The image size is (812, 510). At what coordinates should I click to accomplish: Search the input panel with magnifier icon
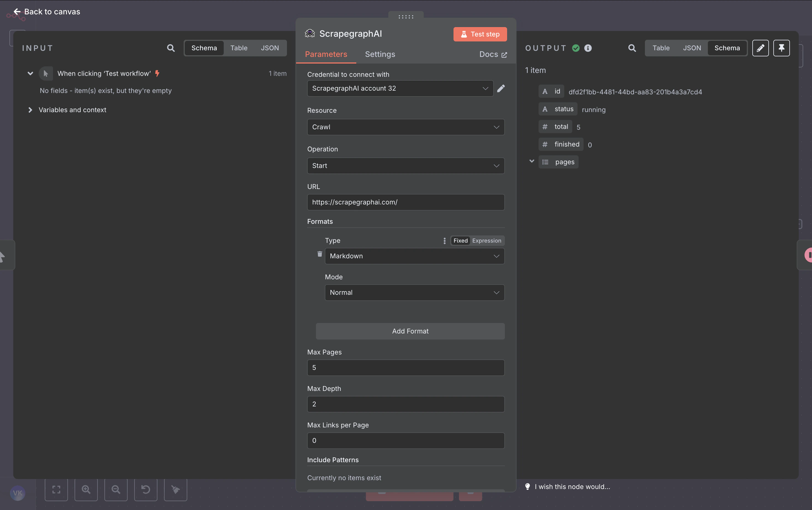(171, 48)
